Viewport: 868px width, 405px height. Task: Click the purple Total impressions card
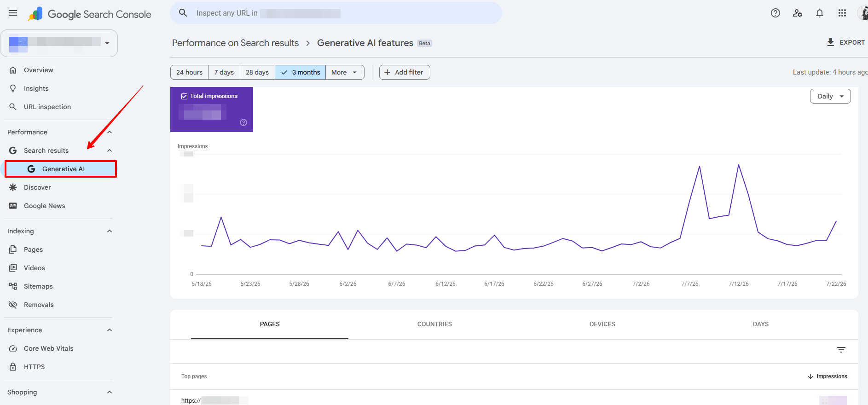[x=212, y=110]
